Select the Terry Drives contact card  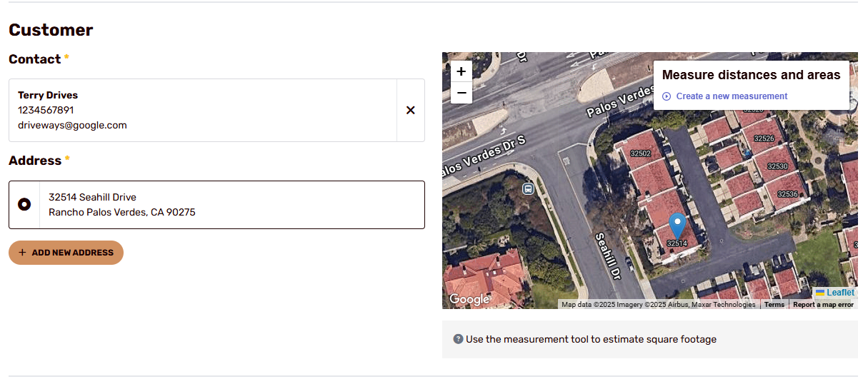coord(203,110)
